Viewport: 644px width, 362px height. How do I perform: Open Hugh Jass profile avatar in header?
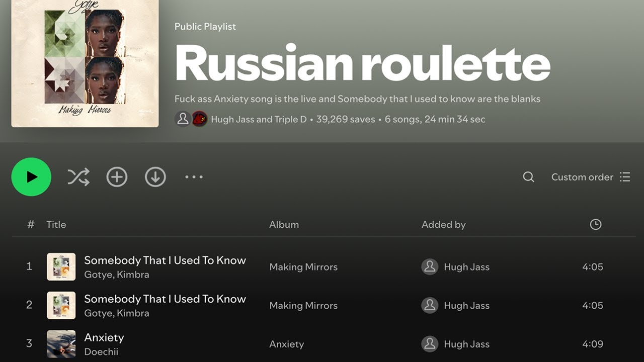183,119
